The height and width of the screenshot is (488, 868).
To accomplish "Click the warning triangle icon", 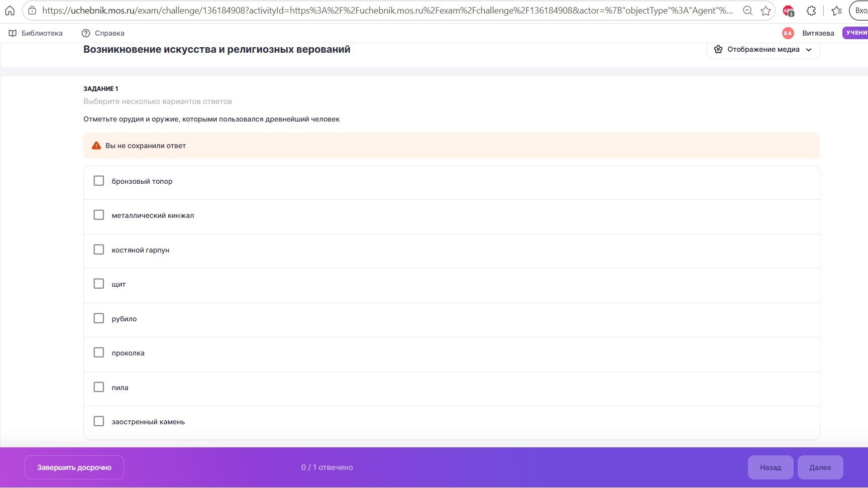I will (x=96, y=146).
